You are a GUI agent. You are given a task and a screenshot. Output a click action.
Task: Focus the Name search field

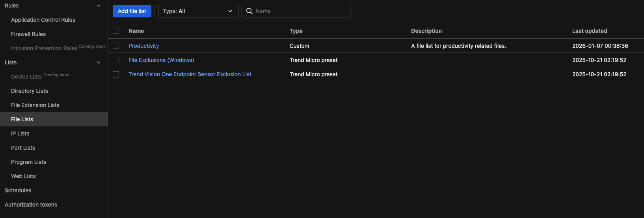tap(300, 11)
